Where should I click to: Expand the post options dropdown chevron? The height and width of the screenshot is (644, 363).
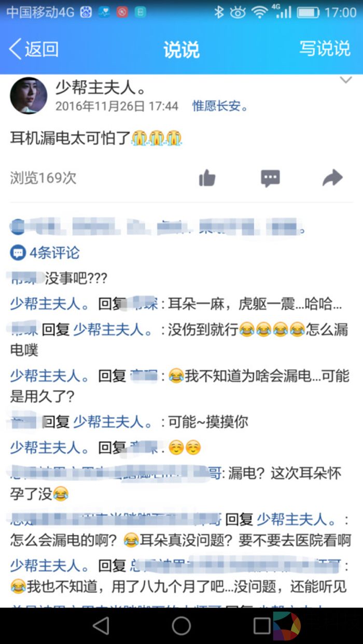(x=345, y=80)
